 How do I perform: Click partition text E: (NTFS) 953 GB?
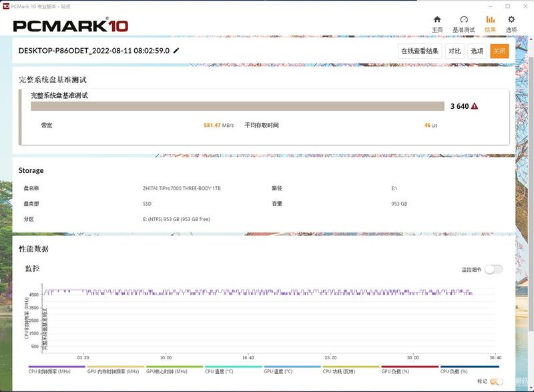176,219
